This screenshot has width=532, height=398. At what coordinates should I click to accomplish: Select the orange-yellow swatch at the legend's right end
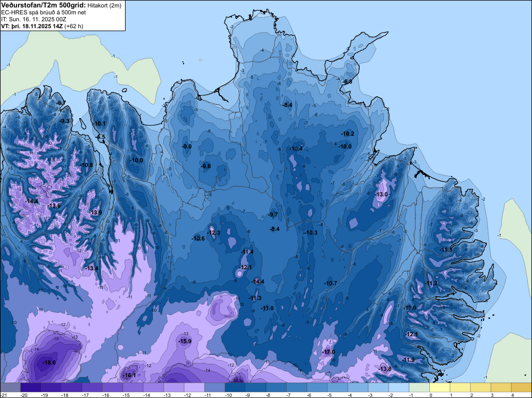[x=521, y=387]
